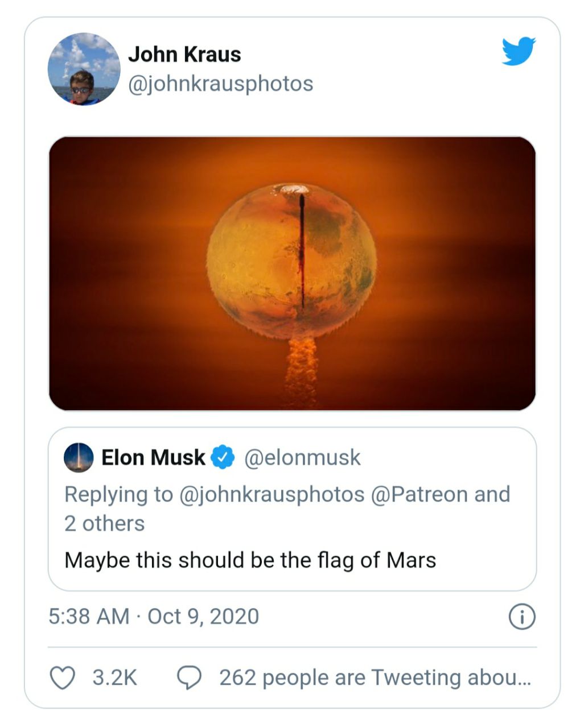Like the tweet with the heart icon
This screenshot has height=728, width=584.
coord(63,677)
